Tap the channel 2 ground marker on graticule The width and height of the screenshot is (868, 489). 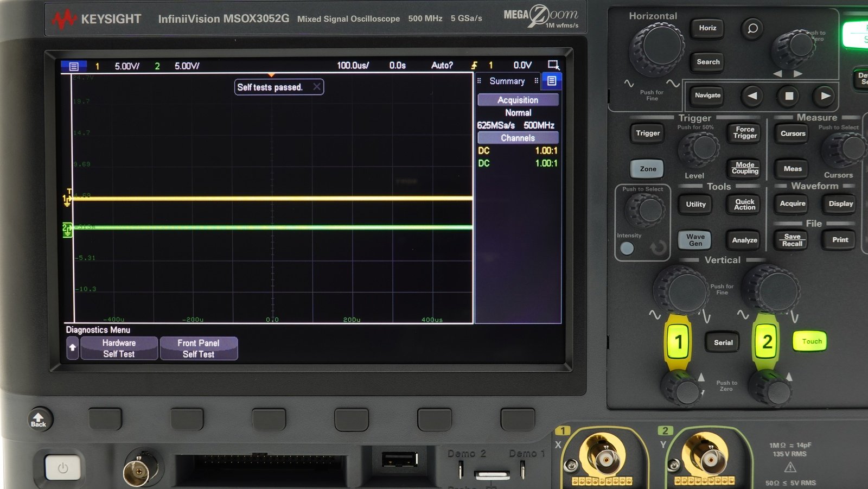(x=67, y=230)
